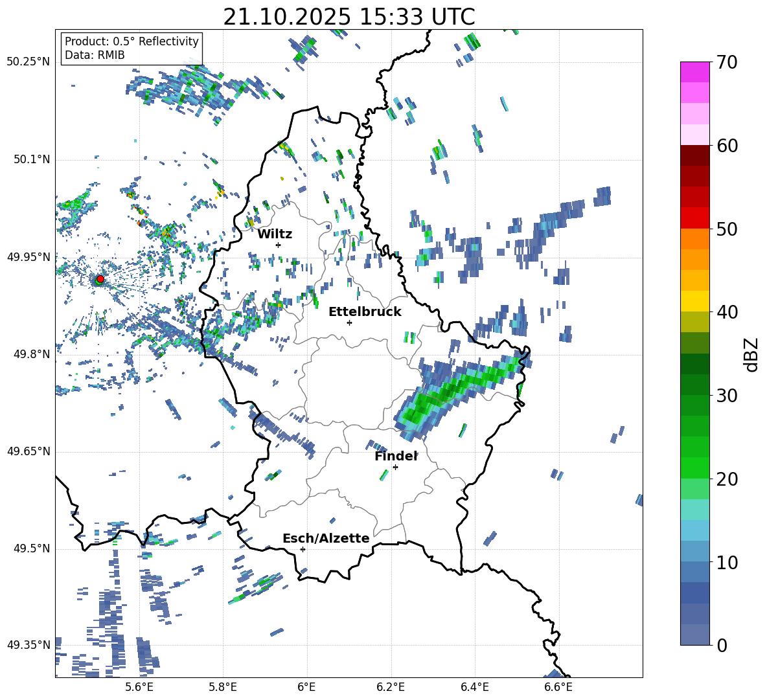Click the 6.4°E longitude tick label
The width and height of the screenshot is (767, 700).
click(474, 687)
